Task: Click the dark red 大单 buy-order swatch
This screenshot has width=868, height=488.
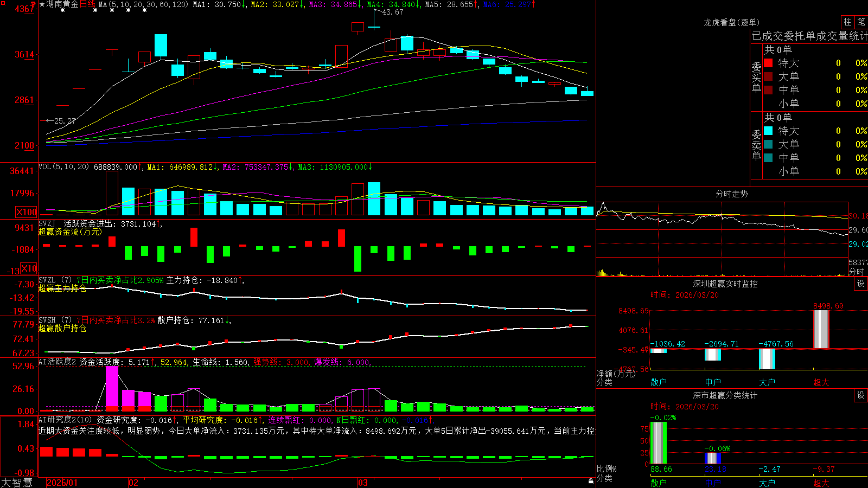Action: tap(768, 76)
